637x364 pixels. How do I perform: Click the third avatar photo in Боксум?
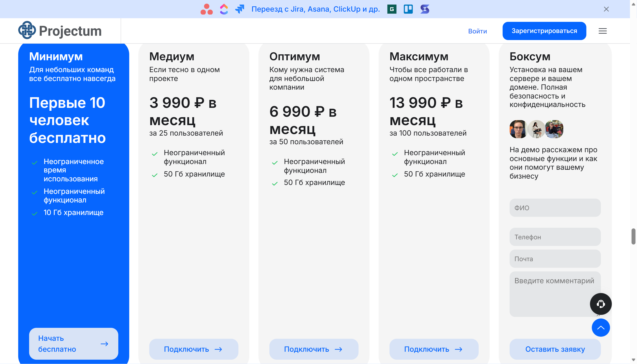coord(554,129)
